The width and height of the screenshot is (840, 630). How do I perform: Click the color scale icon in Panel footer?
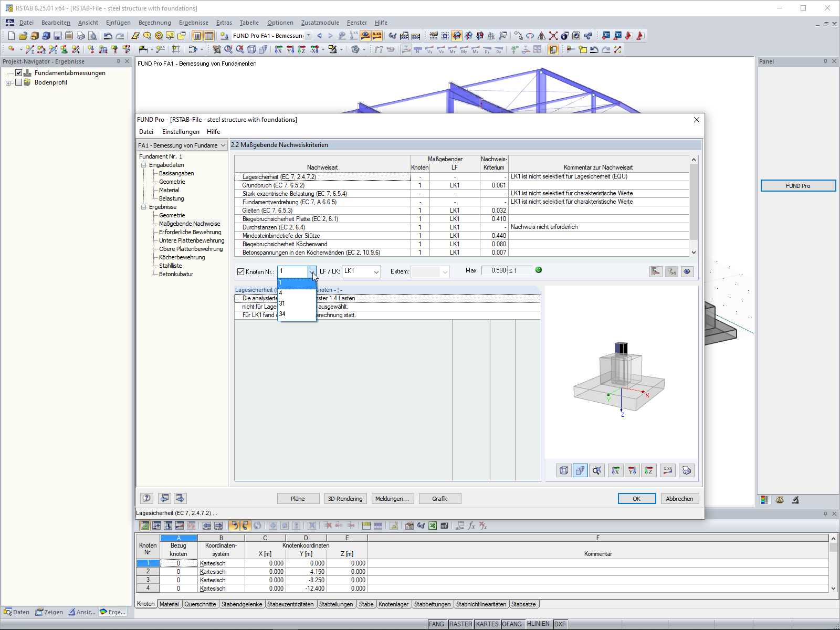[764, 500]
